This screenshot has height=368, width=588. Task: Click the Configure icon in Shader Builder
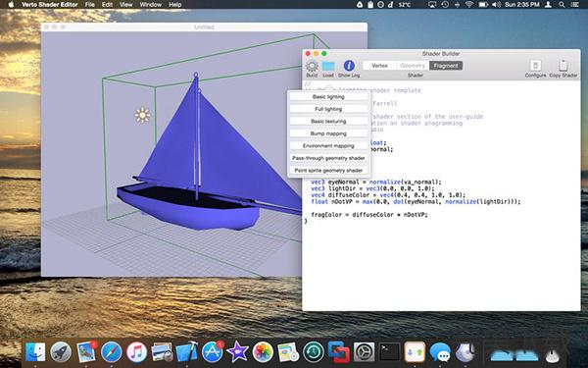pos(535,66)
